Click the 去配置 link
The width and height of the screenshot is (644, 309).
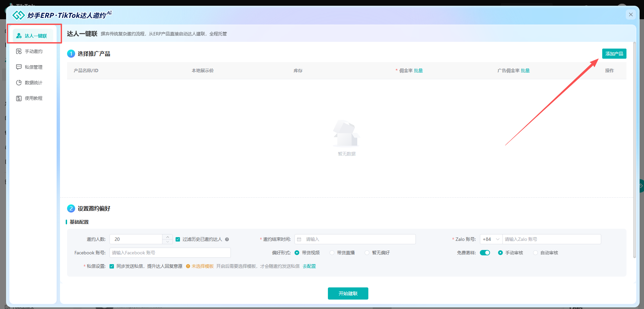(x=309, y=266)
